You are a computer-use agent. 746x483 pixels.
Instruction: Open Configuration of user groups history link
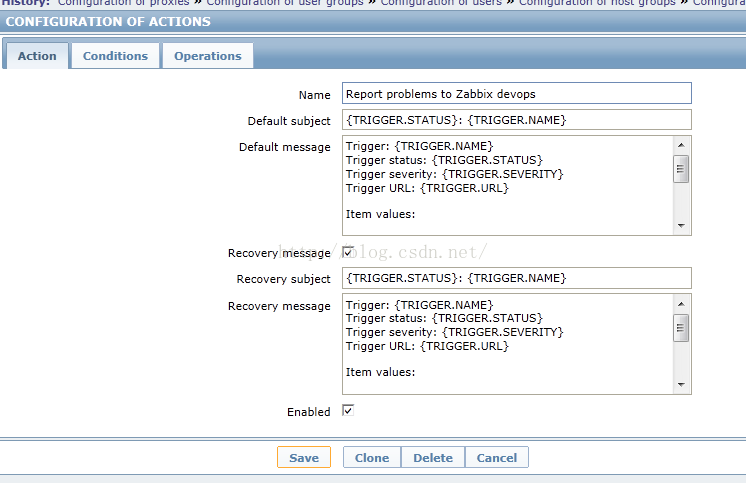tap(285, 3)
